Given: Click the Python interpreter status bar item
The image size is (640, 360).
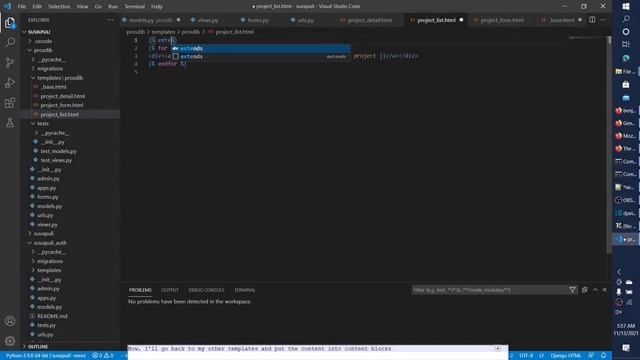Looking at the screenshot, I should click(x=46, y=356).
